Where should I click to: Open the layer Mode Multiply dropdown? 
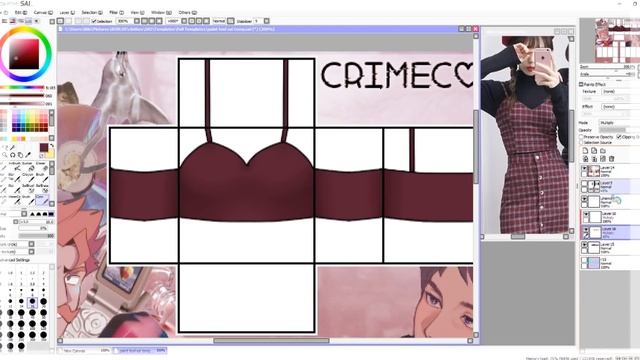tap(619, 122)
